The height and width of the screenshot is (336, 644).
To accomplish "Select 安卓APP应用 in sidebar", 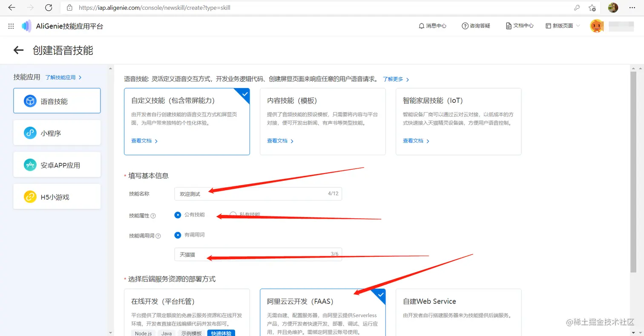I will coord(57,165).
